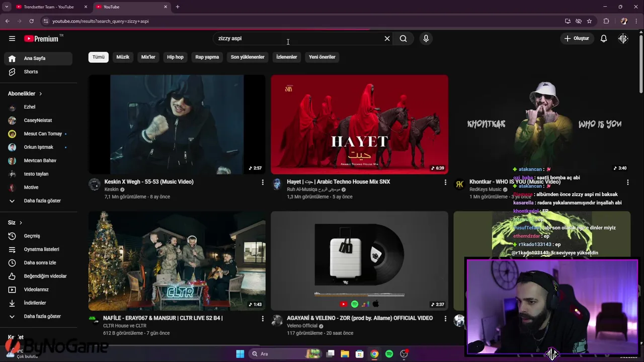Viewport: 644px width, 362px height.
Task: Open the CaseyNeistat subscription channel
Action: [38, 120]
